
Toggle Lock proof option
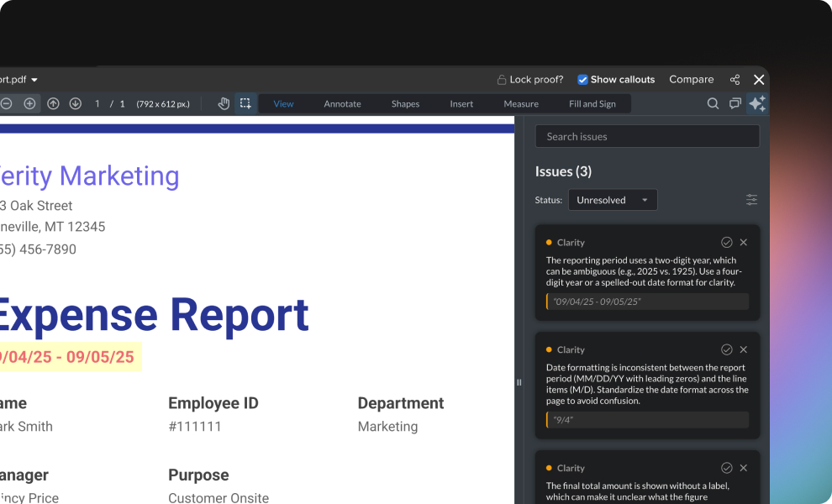(529, 80)
